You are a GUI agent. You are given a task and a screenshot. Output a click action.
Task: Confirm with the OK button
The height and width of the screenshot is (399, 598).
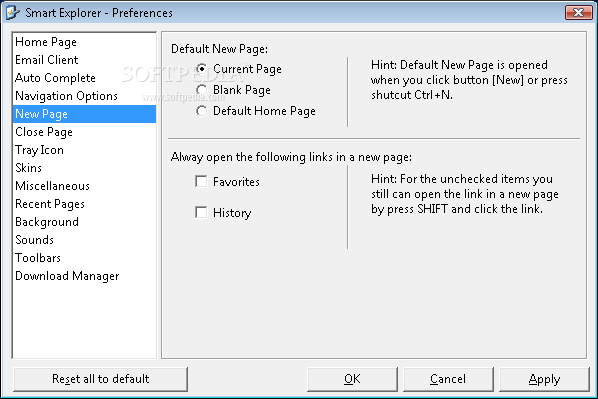click(352, 379)
